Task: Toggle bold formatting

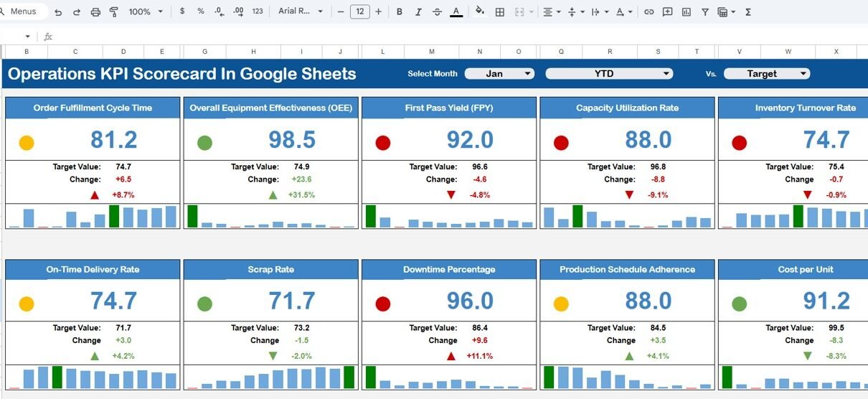Action: pyautogui.click(x=400, y=12)
